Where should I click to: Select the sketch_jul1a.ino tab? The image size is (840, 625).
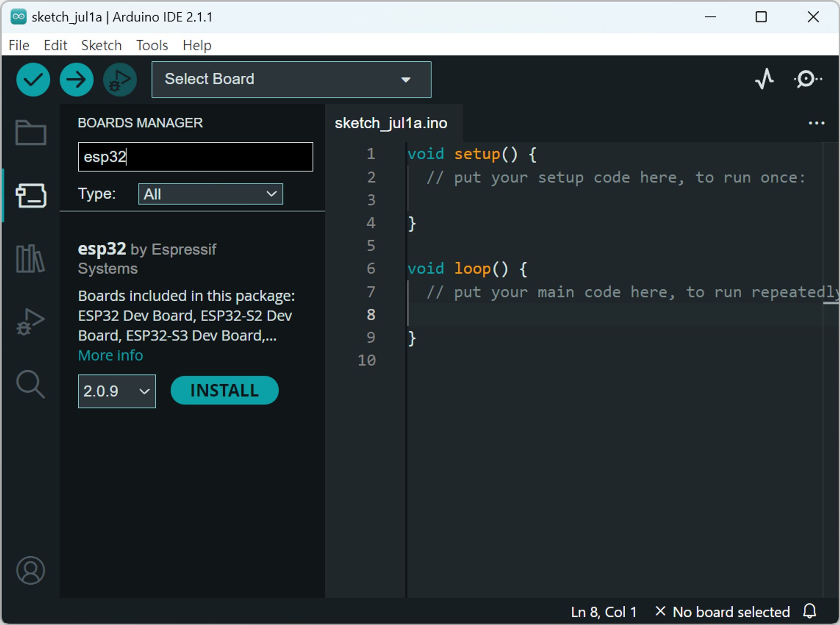coord(391,123)
